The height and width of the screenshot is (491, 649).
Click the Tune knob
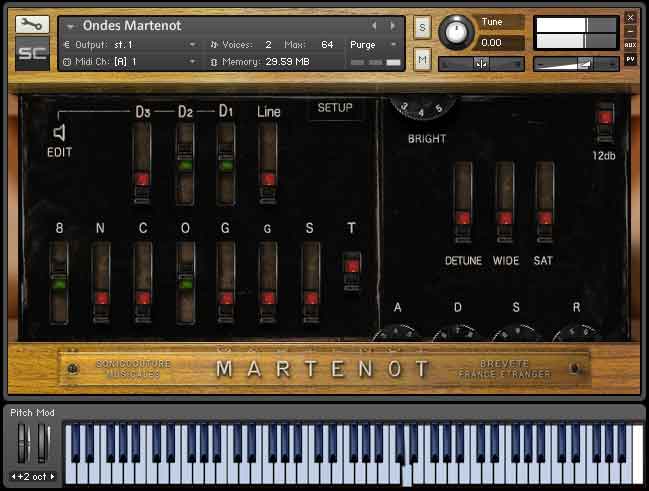456,33
